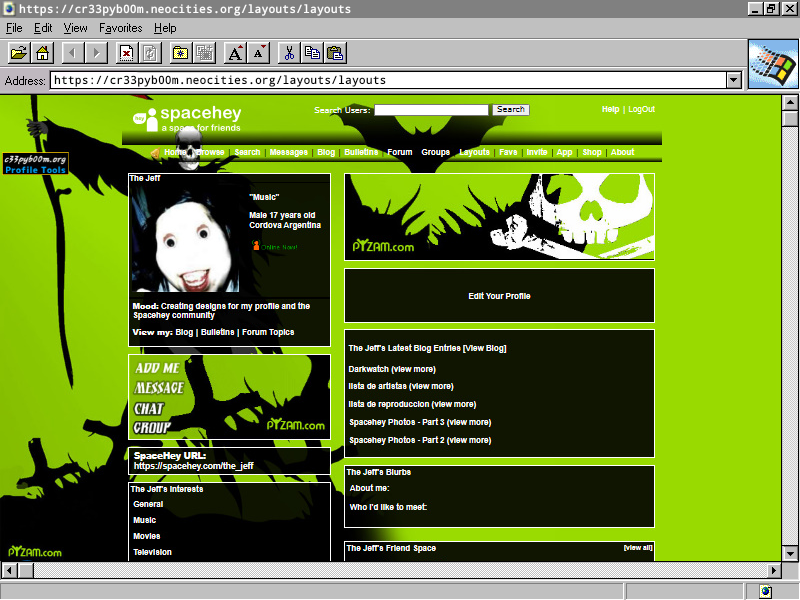Click the Add to Favorites folder icon

click(x=181, y=53)
